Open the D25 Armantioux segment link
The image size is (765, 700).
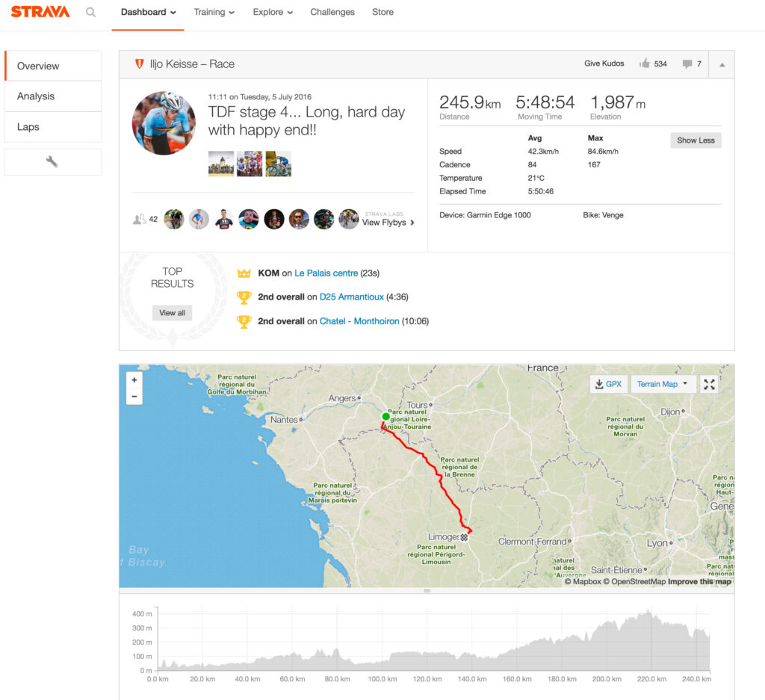point(351,297)
